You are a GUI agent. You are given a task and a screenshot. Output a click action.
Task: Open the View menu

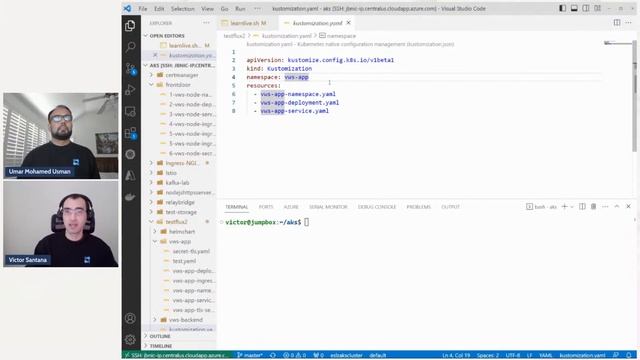[x=207, y=8]
